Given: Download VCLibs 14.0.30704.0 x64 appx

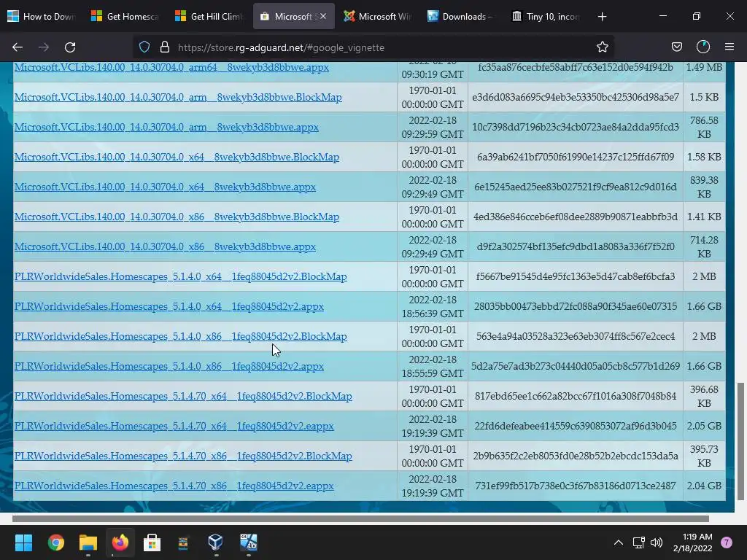Looking at the screenshot, I should pyautogui.click(x=165, y=187).
